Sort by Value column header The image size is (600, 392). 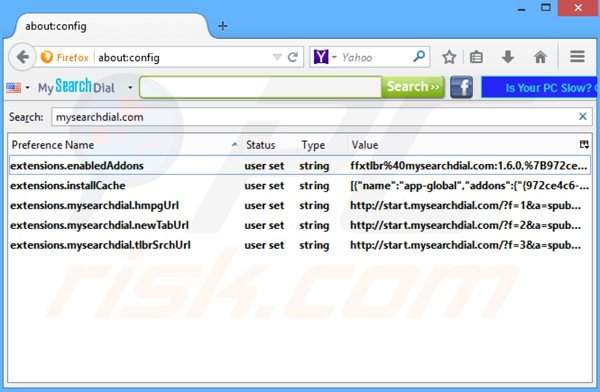tap(461, 145)
